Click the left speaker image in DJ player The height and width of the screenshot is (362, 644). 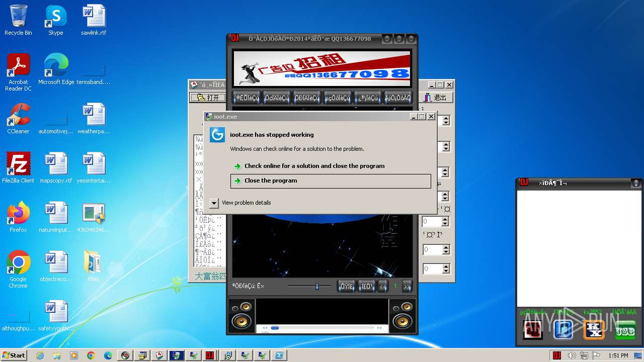coord(242,316)
